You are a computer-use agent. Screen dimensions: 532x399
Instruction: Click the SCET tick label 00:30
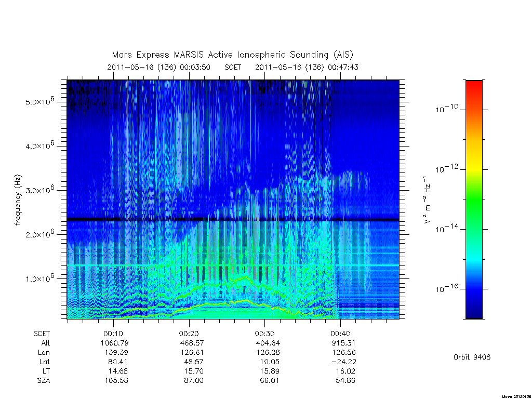(x=264, y=334)
